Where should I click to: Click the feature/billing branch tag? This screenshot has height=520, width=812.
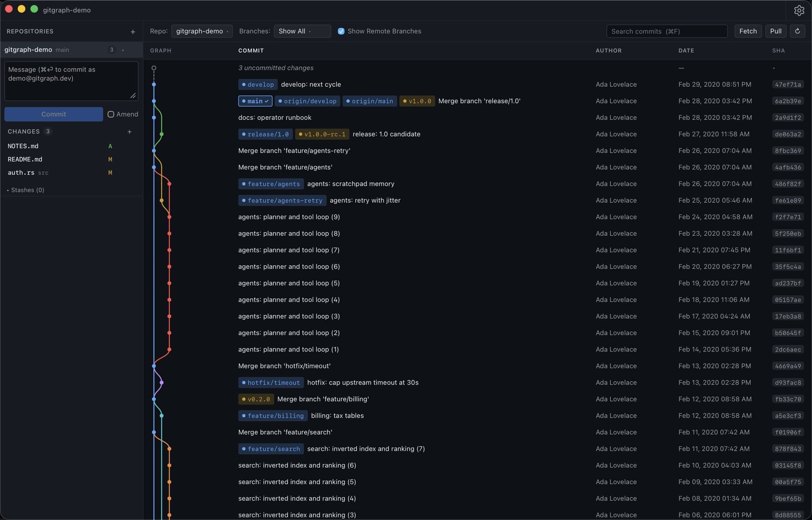[x=273, y=416]
